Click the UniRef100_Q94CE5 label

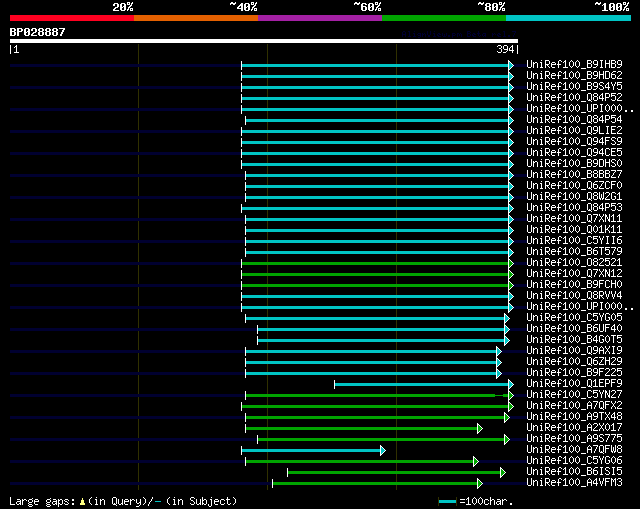click(x=574, y=153)
